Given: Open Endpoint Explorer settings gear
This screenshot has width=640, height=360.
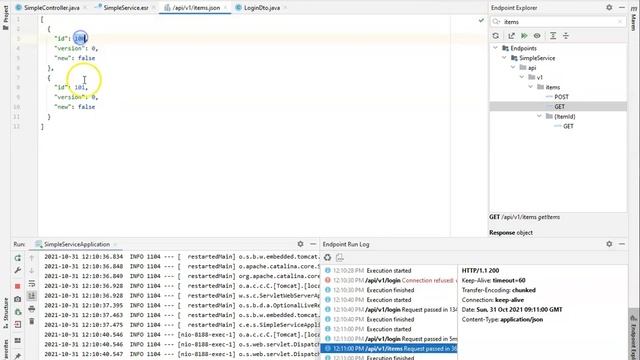Looking at the screenshot, I should coord(609,7).
